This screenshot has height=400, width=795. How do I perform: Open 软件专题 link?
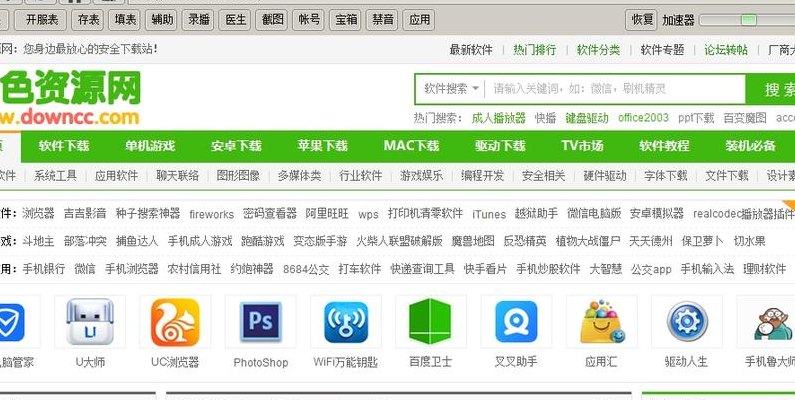662,50
